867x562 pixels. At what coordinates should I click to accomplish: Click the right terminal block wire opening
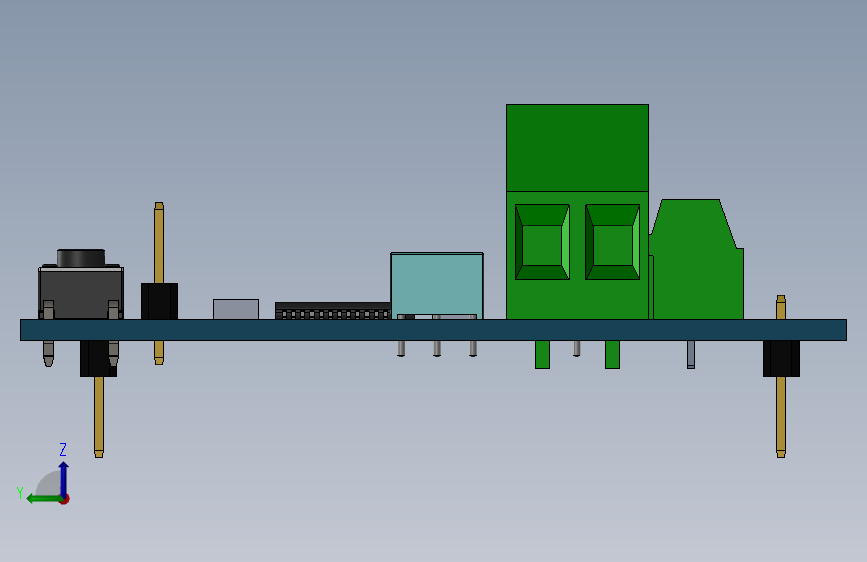click(612, 242)
